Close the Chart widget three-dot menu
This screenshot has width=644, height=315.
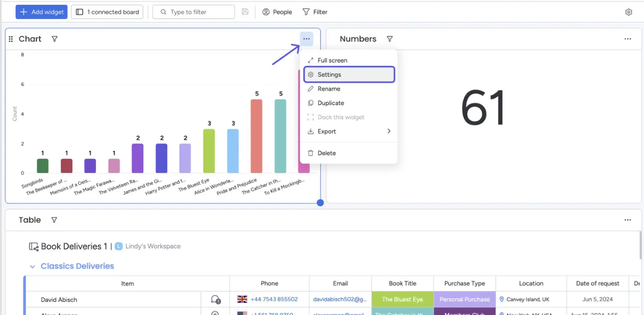[306, 39]
